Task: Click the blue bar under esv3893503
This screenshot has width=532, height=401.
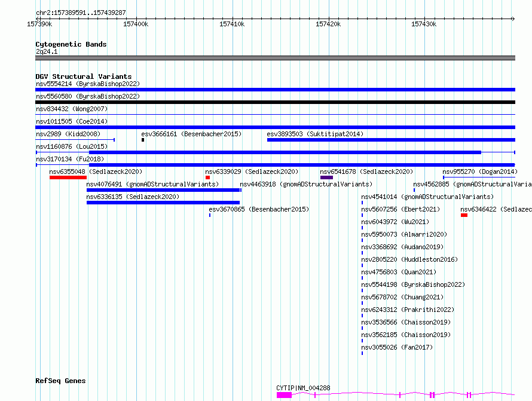Action: point(391,140)
